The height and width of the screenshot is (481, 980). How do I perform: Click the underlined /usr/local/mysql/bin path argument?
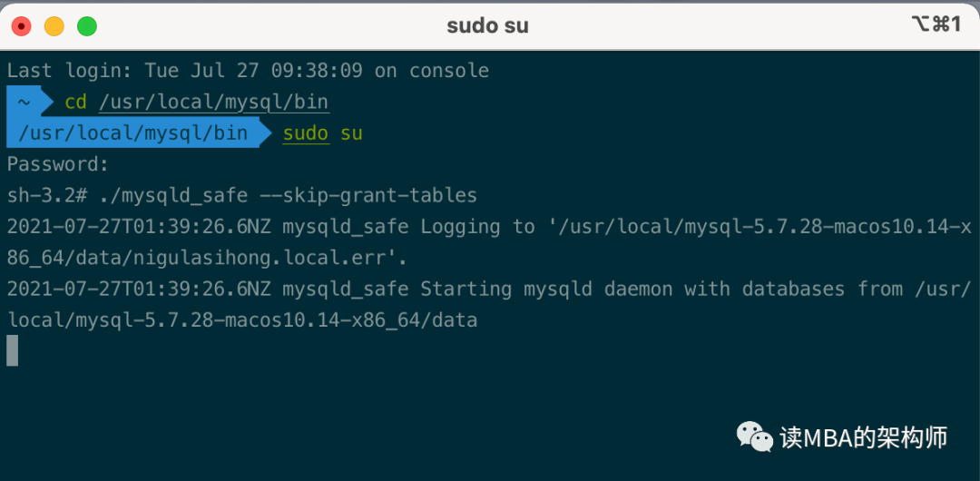click(x=214, y=102)
